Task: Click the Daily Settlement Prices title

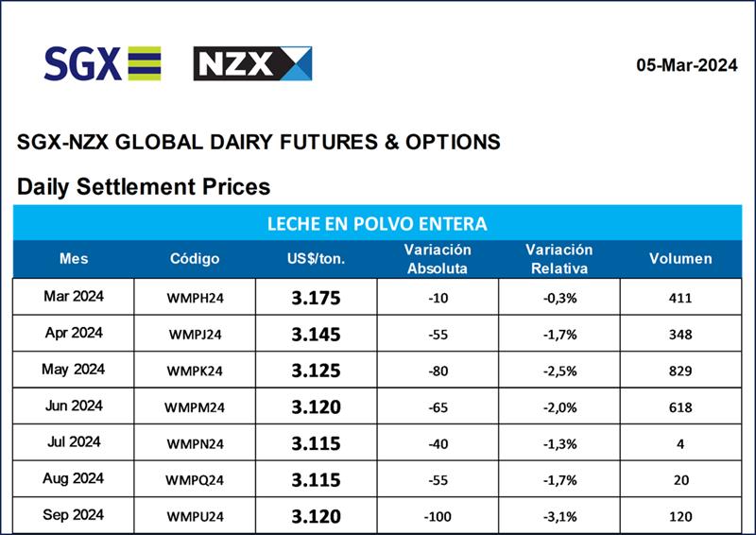Action: click(144, 186)
